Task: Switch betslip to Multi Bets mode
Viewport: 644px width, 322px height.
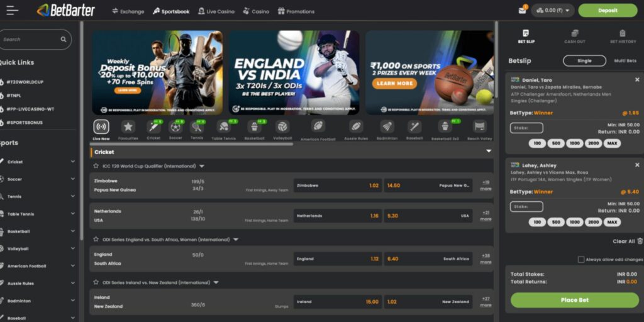Action: pos(625,61)
